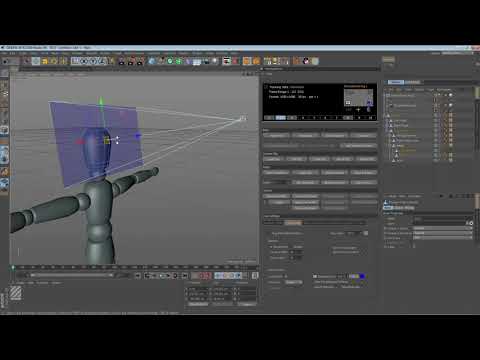
Task: Click the first green generator icon
Action: coord(170,61)
